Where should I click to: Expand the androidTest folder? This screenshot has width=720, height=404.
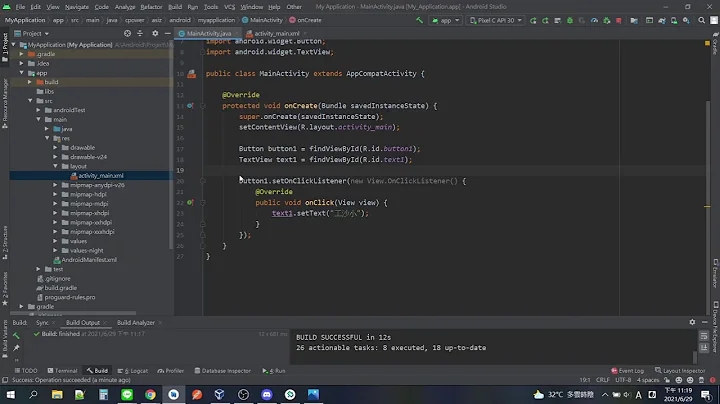(x=39, y=110)
